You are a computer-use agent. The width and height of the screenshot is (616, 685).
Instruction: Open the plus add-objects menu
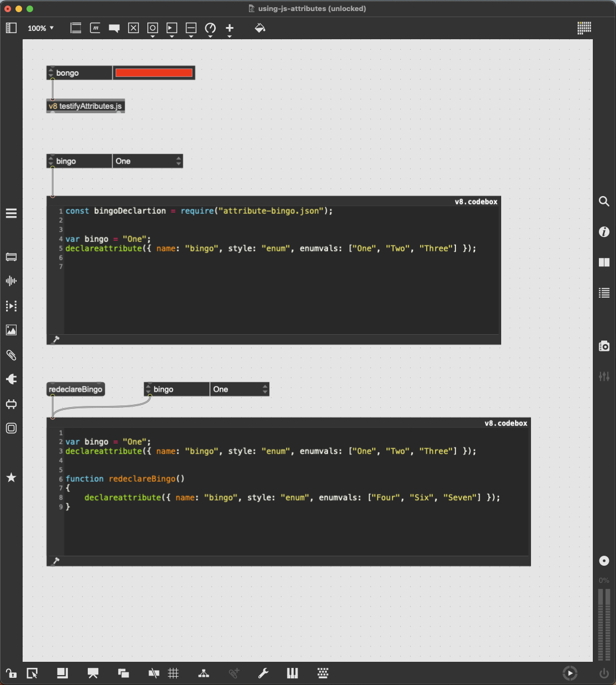pos(230,29)
